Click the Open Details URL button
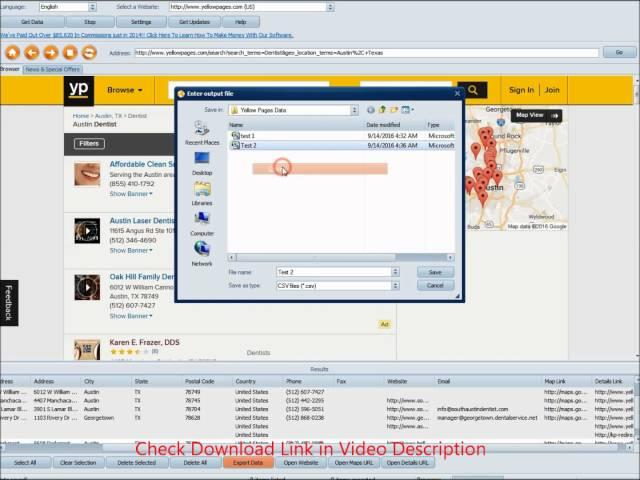Screen dimensions: 640x480 pyautogui.click(x=407, y=462)
